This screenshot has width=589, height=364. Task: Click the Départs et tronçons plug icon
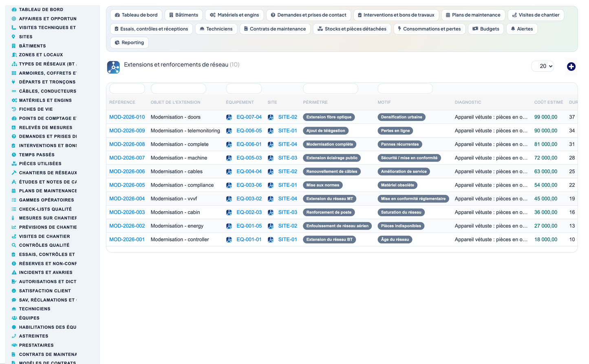click(x=14, y=82)
